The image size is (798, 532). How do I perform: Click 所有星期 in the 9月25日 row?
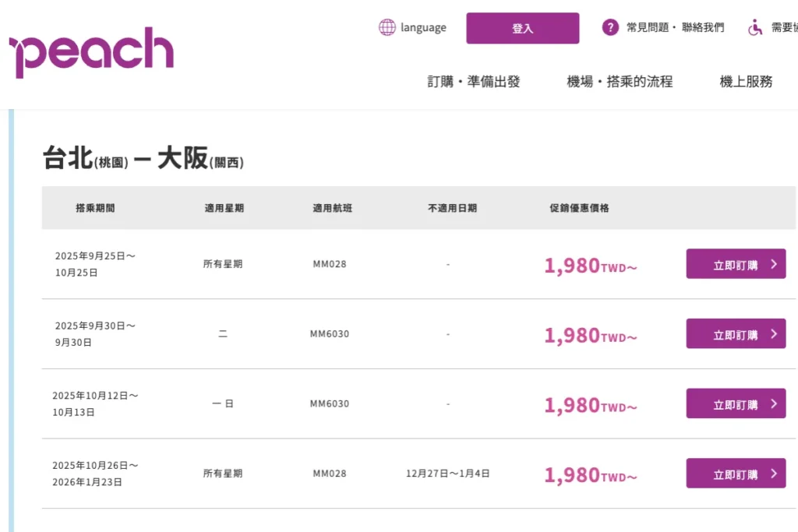coord(223,264)
